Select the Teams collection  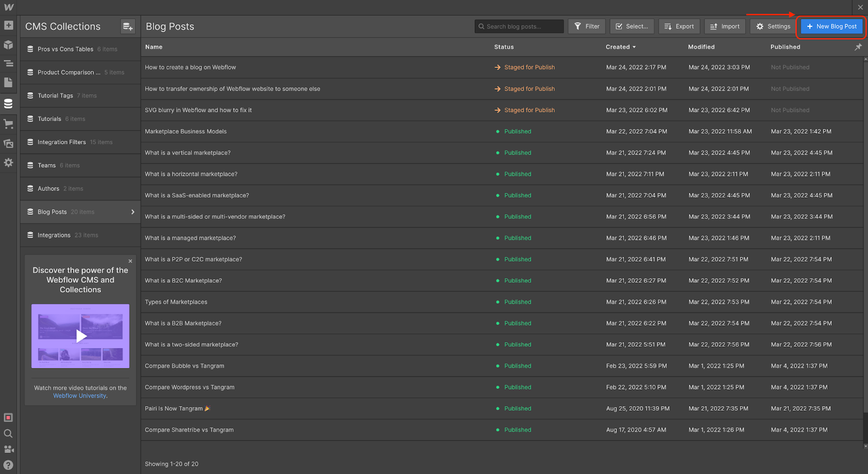pos(80,165)
